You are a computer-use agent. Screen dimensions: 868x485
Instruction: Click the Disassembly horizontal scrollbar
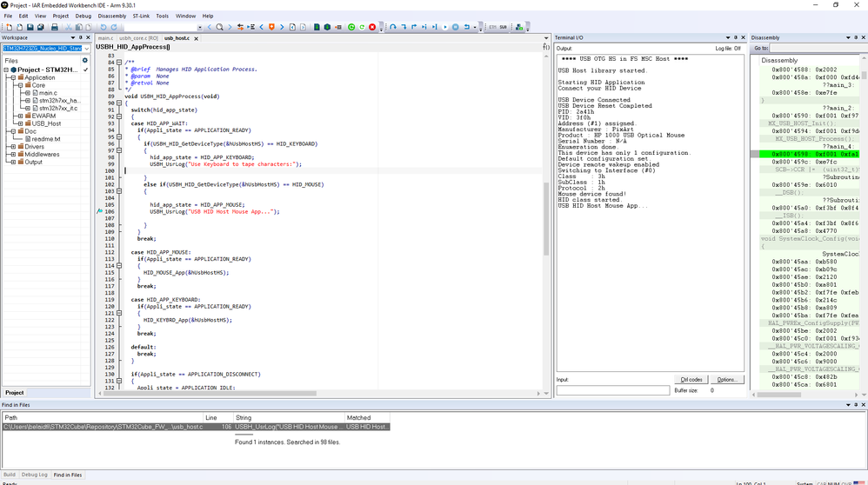pyautogui.click(x=805, y=395)
